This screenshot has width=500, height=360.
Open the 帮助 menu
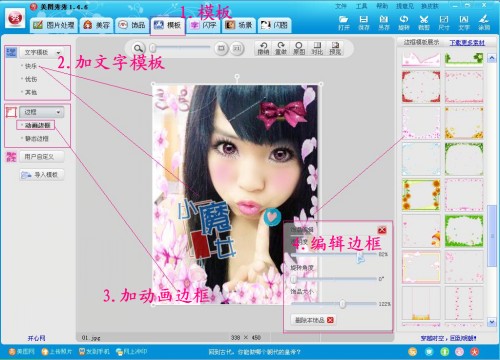[x=382, y=6]
